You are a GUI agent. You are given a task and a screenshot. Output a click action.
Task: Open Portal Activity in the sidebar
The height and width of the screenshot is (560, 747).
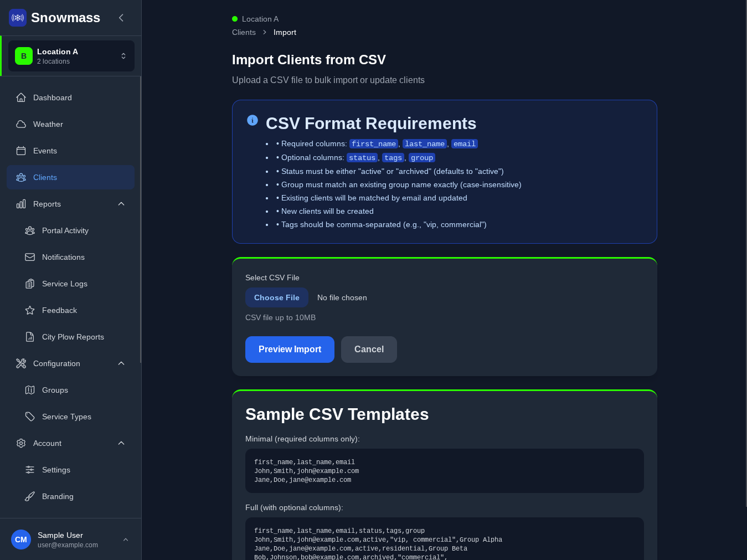click(x=65, y=230)
